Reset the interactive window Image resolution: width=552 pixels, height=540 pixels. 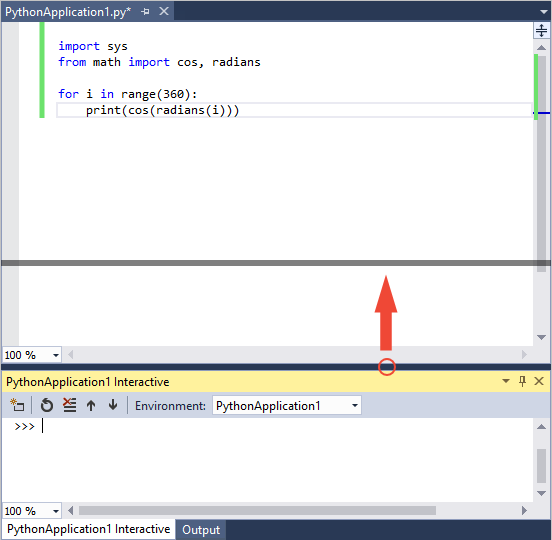click(46, 405)
